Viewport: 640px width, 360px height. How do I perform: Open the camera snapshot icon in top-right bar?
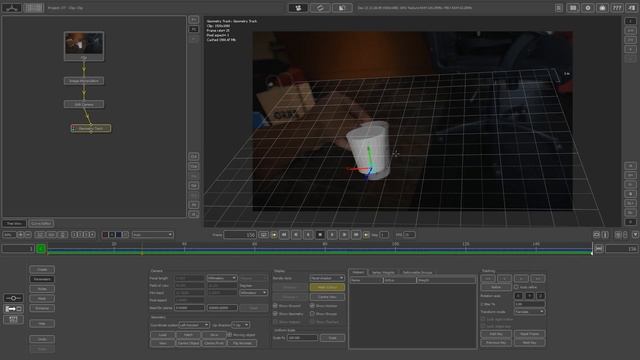[602, 8]
